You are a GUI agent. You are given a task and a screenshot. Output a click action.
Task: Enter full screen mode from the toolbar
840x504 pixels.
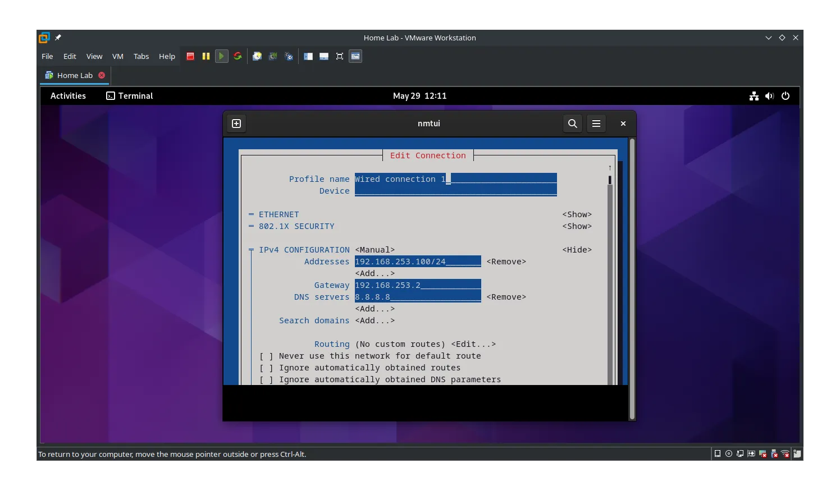(340, 56)
